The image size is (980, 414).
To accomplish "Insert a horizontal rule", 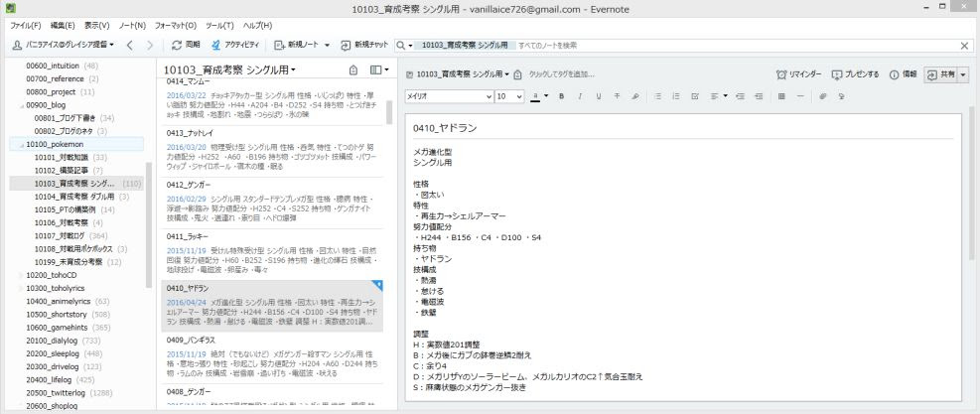I will (800, 96).
